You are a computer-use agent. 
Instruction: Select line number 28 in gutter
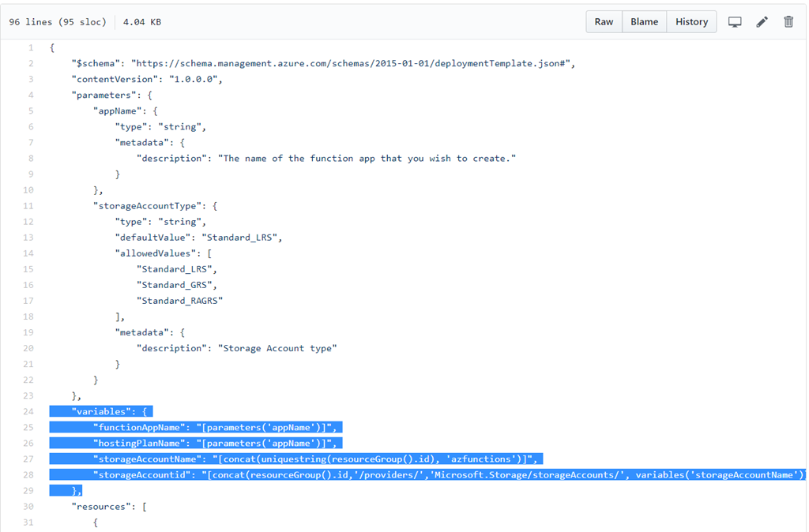pos(28,474)
